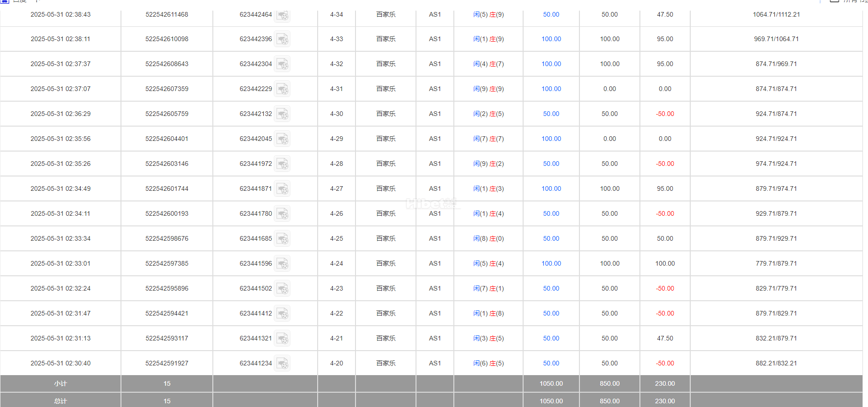View replay icon for round 623441972
This screenshot has width=868, height=407.
(283, 164)
